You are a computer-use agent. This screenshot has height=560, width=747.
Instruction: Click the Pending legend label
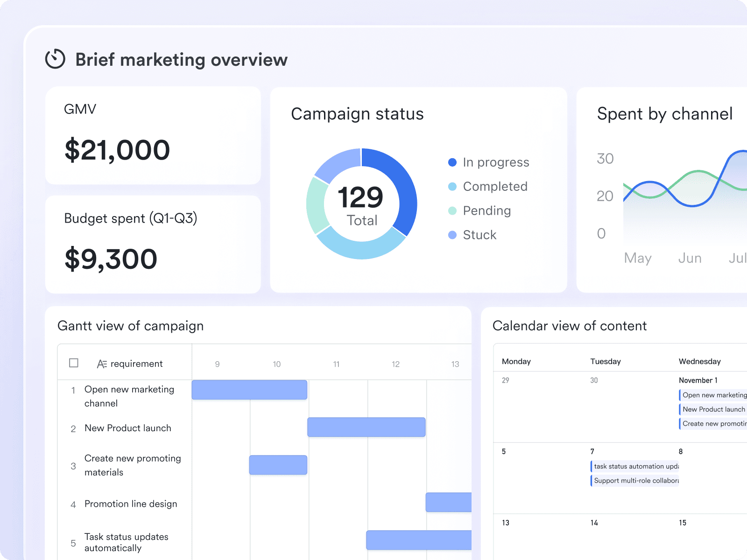(487, 211)
